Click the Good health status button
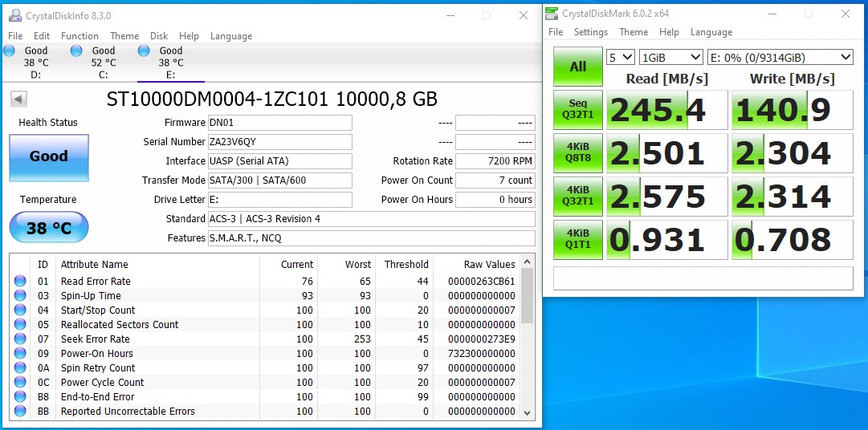 pyautogui.click(x=49, y=158)
